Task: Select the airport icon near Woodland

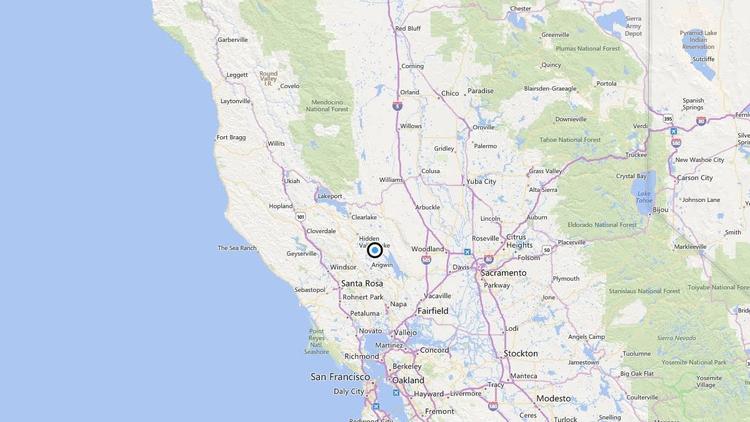Action: [467, 252]
